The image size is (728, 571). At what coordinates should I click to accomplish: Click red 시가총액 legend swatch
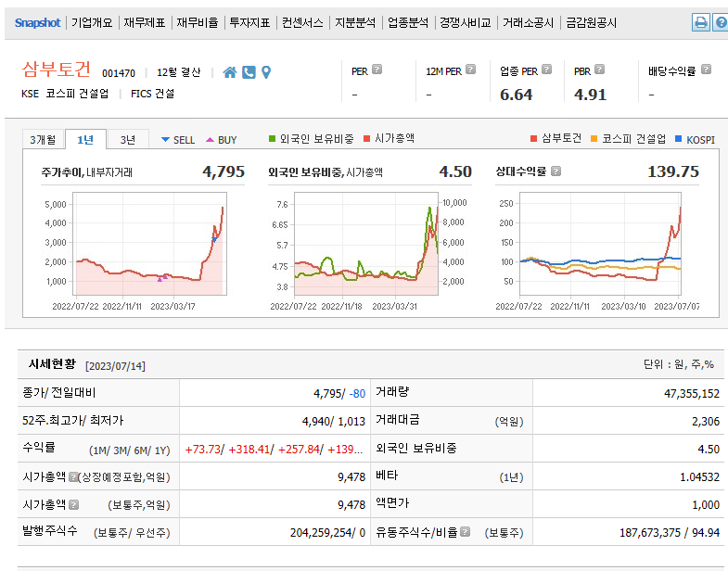367,138
